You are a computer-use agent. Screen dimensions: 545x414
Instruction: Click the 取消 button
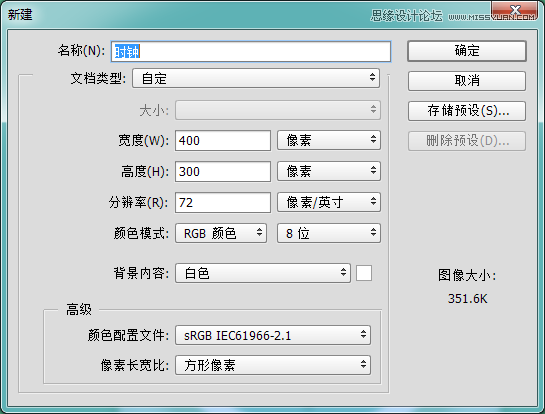tap(467, 81)
